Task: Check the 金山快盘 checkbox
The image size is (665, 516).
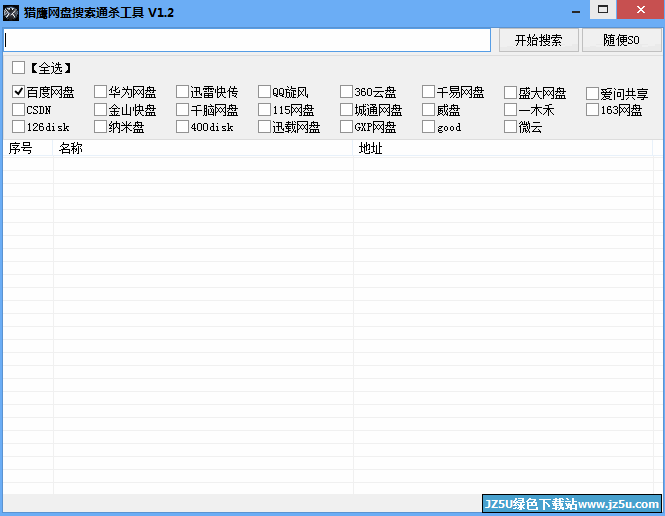Action: point(101,109)
